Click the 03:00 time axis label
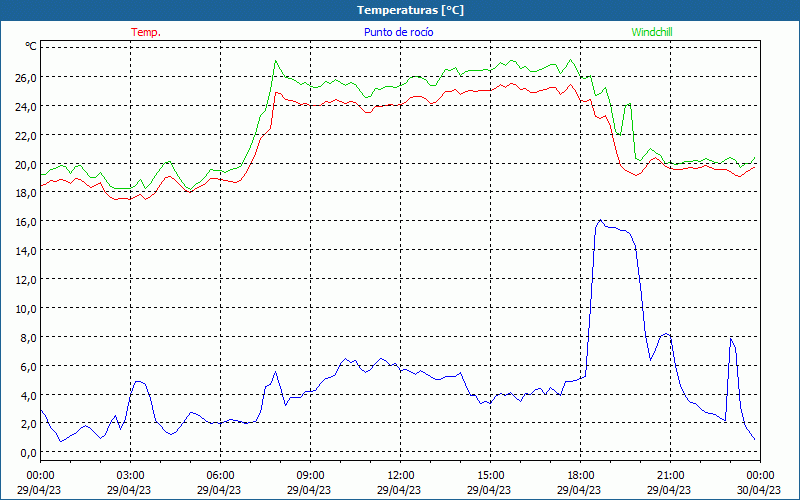800x500 pixels. (x=130, y=476)
